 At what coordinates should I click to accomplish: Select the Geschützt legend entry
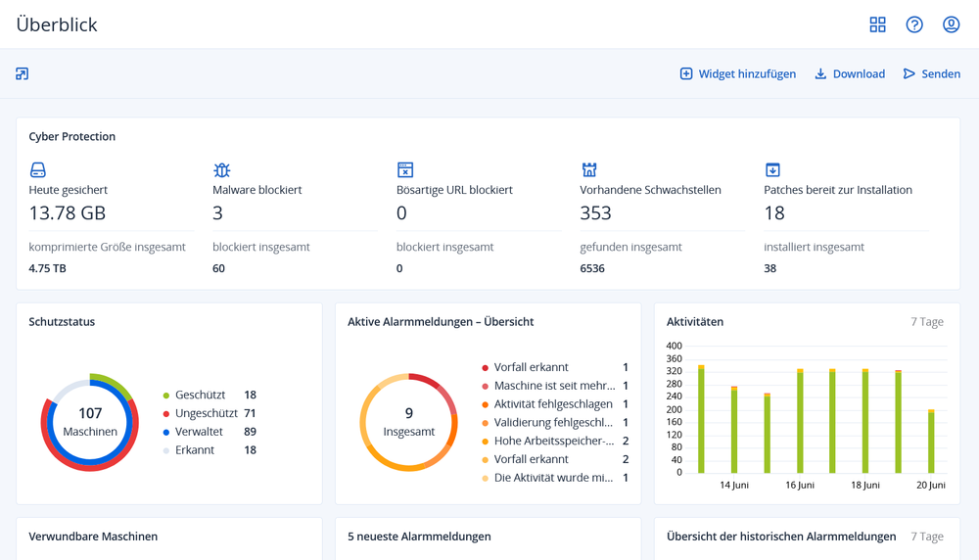tap(201, 395)
